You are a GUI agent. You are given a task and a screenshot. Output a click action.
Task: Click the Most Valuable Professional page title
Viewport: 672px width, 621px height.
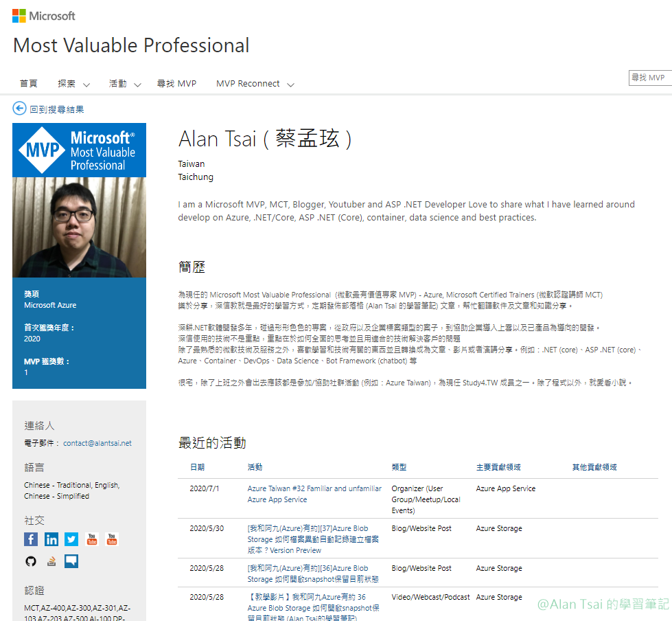pyautogui.click(x=131, y=45)
